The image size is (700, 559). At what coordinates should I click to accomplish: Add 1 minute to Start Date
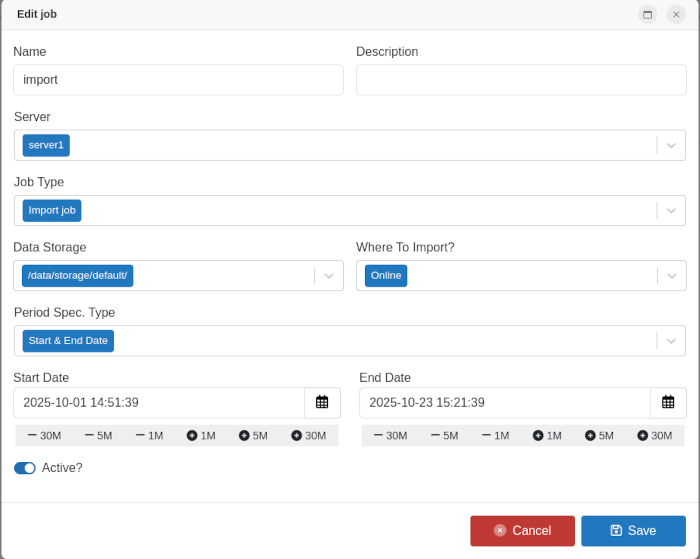click(201, 435)
